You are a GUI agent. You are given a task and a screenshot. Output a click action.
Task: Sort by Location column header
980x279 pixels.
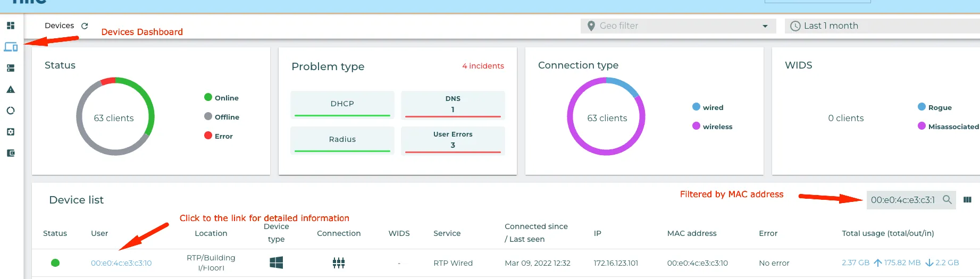(211, 233)
